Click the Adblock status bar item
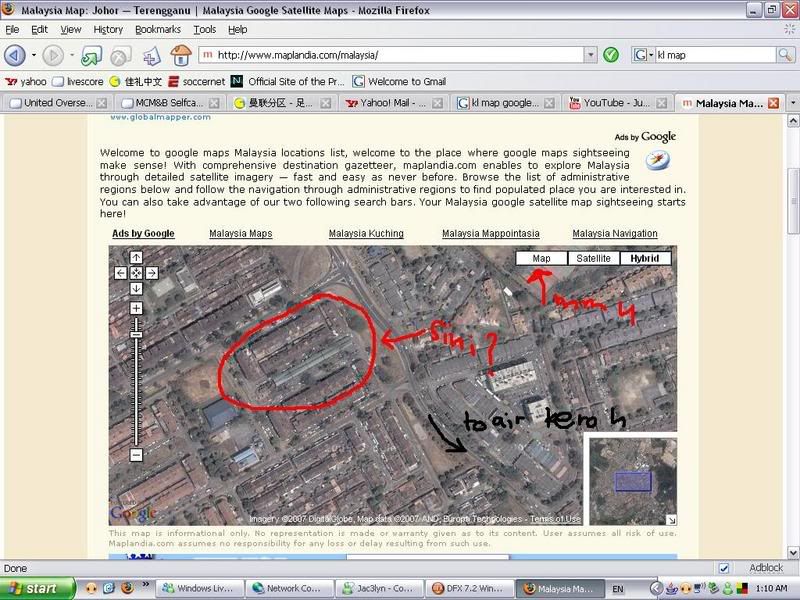 click(765, 567)
